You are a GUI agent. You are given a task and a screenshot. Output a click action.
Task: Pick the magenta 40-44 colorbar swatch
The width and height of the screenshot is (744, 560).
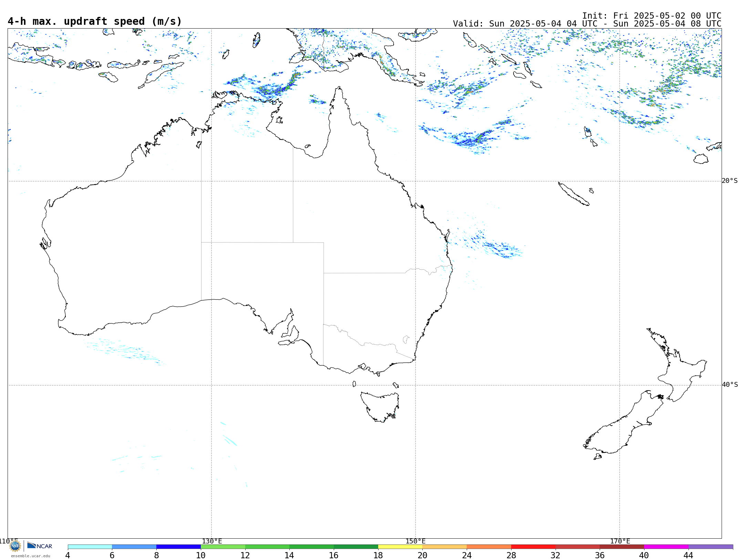click(666, 547)
